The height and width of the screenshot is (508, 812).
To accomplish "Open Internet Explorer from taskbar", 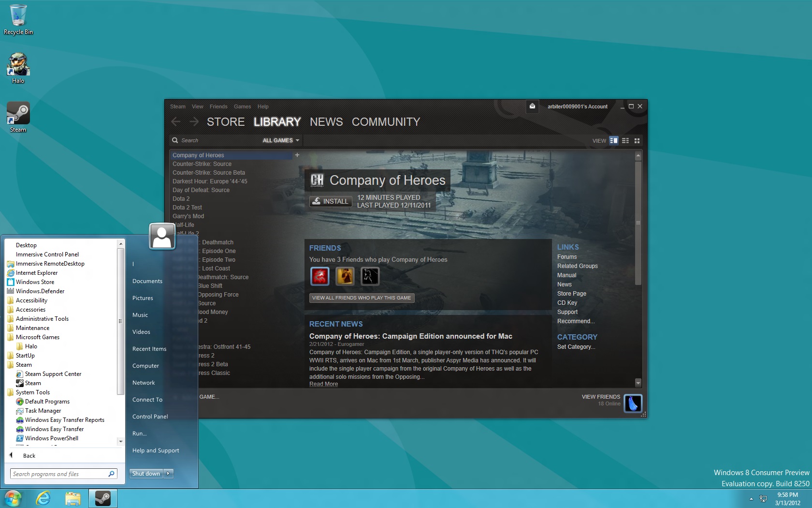I will click(43, 498).
